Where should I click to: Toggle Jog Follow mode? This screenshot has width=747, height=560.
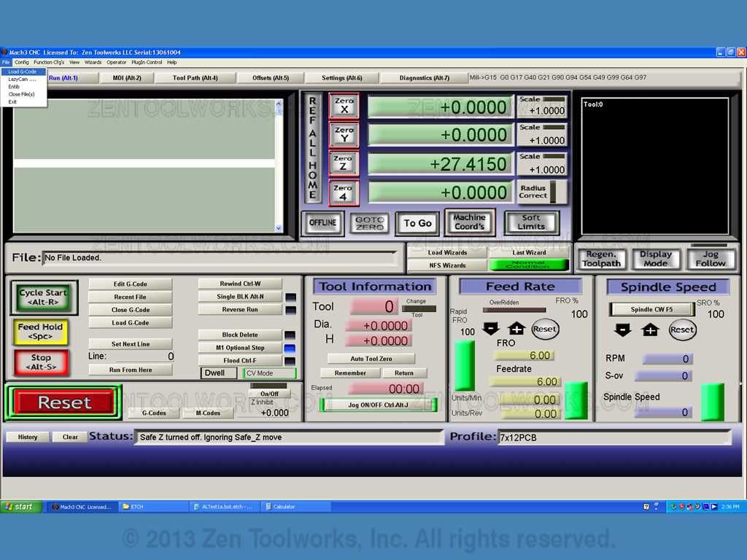point(711,259)
